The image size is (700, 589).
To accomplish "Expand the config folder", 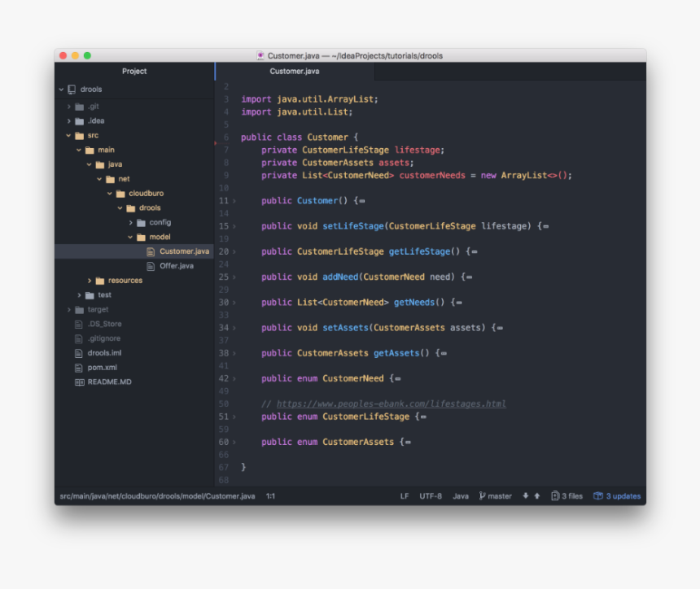I will 130,223.
